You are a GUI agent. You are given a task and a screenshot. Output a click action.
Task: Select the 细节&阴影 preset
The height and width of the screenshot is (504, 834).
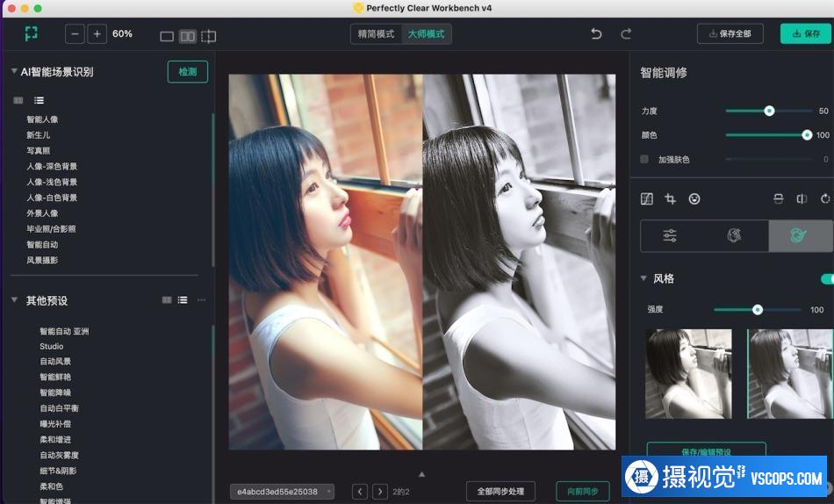[58, 471]
